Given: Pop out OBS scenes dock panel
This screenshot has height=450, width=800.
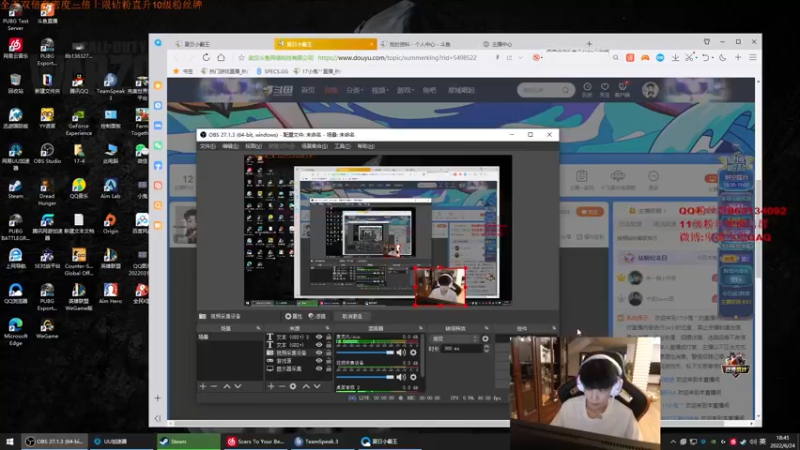Looking at the screenshot, I should pos(258,328).
